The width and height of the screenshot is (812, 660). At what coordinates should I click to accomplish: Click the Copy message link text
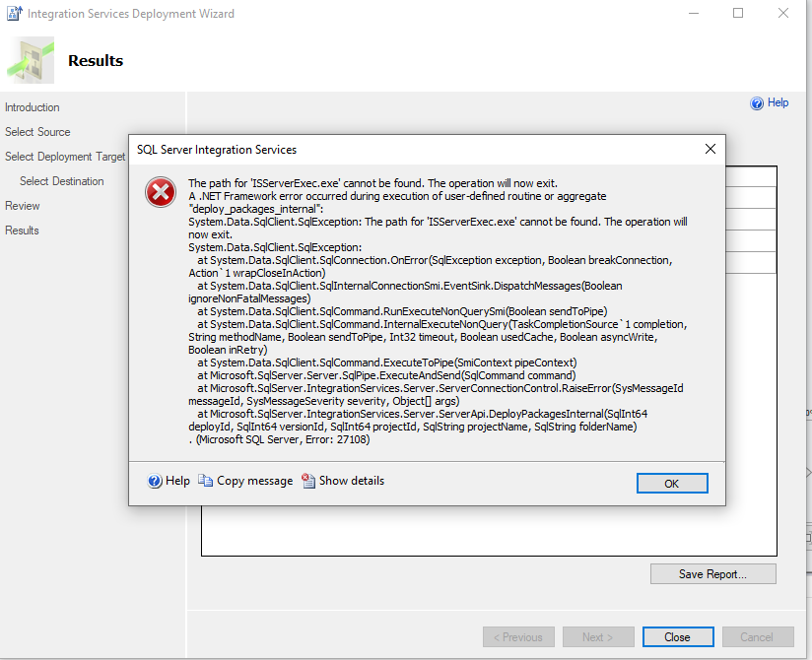(253, 481)
